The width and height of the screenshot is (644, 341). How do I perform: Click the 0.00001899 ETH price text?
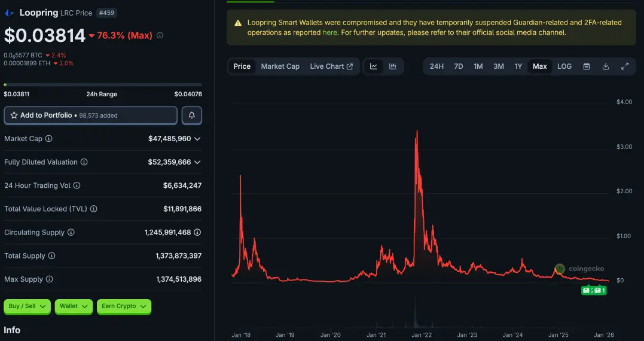[27, 63]
